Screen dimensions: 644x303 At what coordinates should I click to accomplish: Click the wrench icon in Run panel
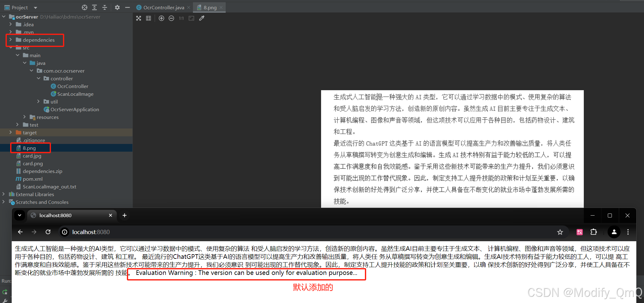pos(5,301)
